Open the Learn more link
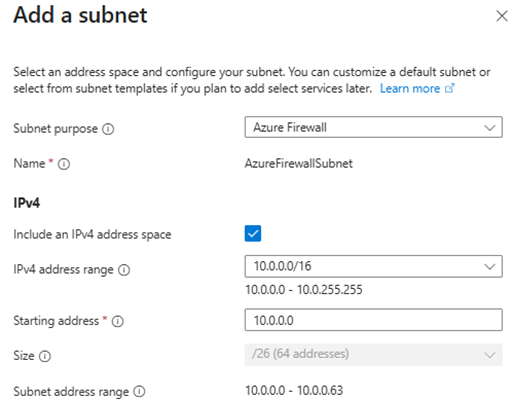The width and height of the screenshot is (513, 401). (x=410, y=89)
